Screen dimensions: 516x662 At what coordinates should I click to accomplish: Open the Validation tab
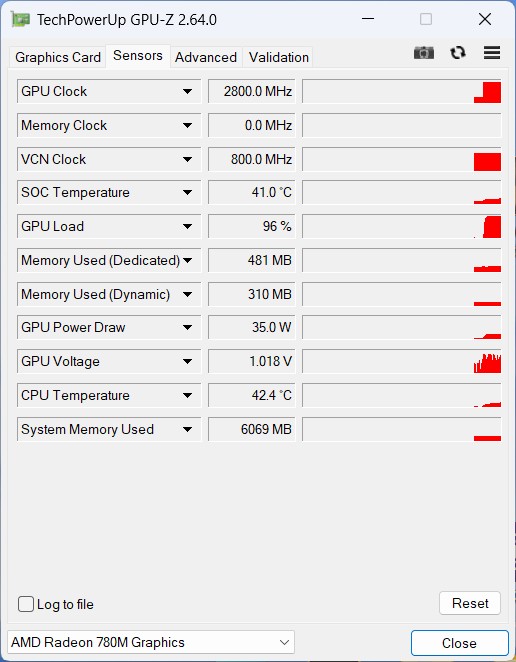[279, 57]
